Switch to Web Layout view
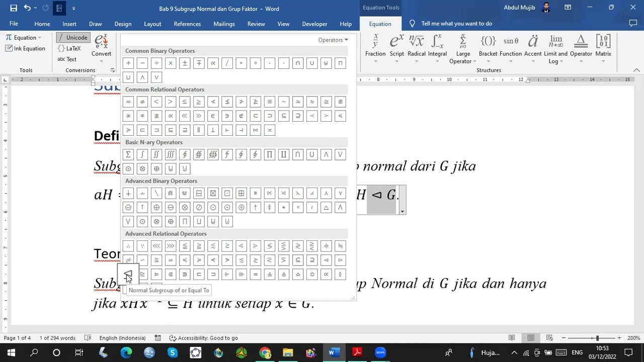644x362 pixels. point(549,338)
